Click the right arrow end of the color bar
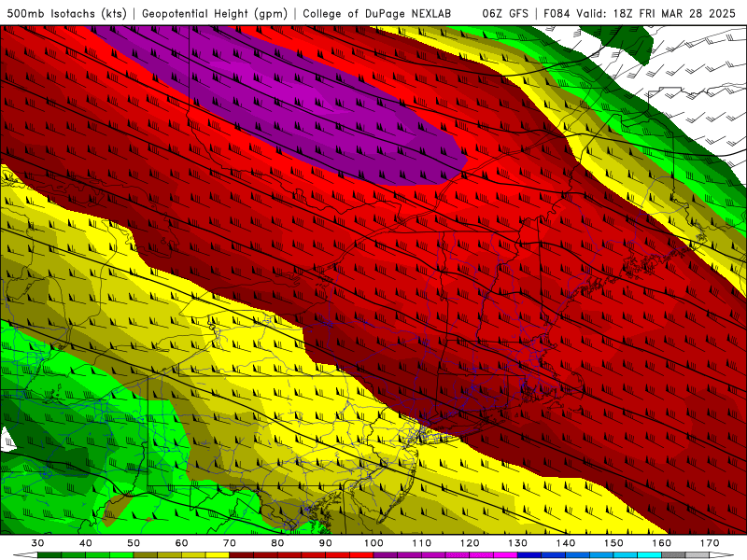 721,555
